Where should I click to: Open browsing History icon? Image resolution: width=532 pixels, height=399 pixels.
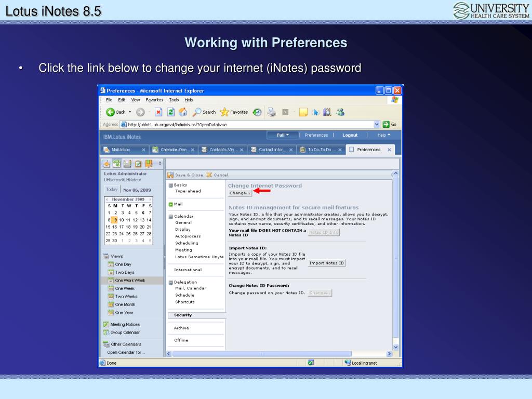[x=257, y=112]
